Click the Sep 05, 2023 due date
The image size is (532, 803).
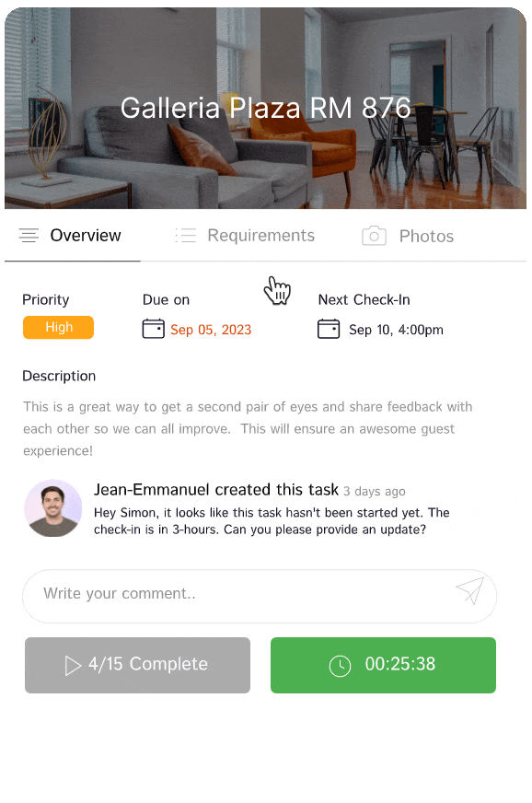(x=211, y=330)
